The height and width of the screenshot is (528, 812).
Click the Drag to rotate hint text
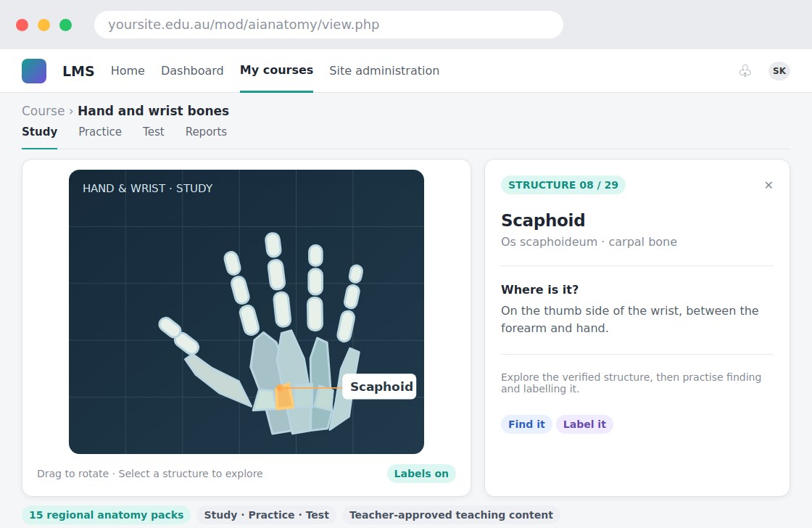tap(149, 474)
